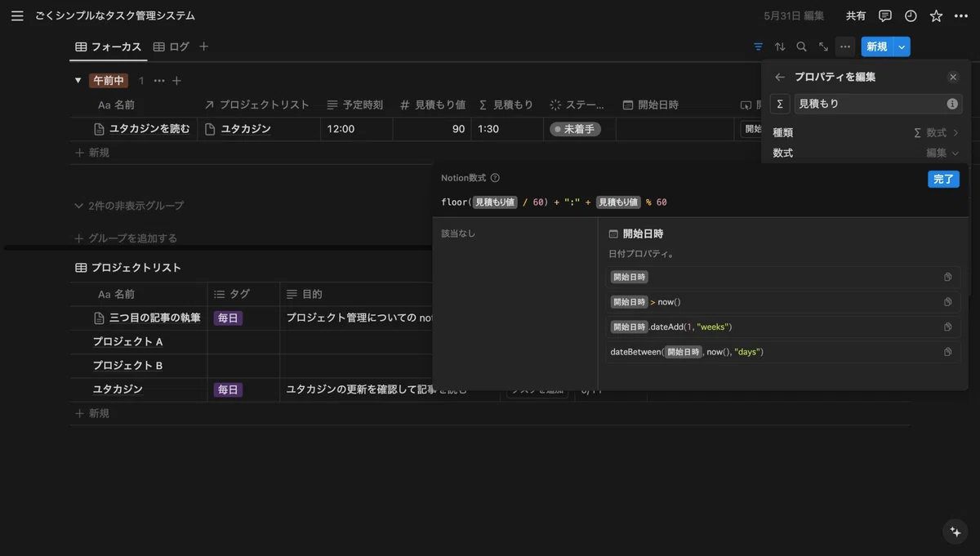Click 新規 below the プロジェクトリスト table
The image size is (980, 556).
pyautogui.click(x=92, y=414)
